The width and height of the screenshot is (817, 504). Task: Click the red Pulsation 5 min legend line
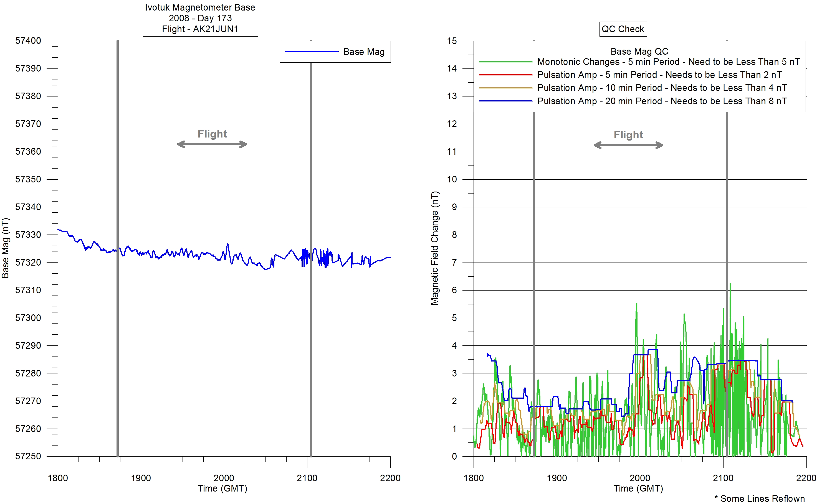click(x=505, y=75)
